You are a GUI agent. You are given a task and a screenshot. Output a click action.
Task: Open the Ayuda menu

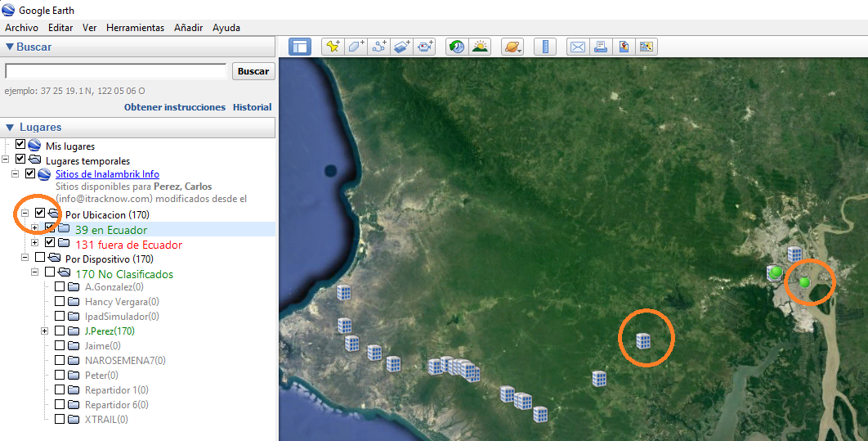226,28
